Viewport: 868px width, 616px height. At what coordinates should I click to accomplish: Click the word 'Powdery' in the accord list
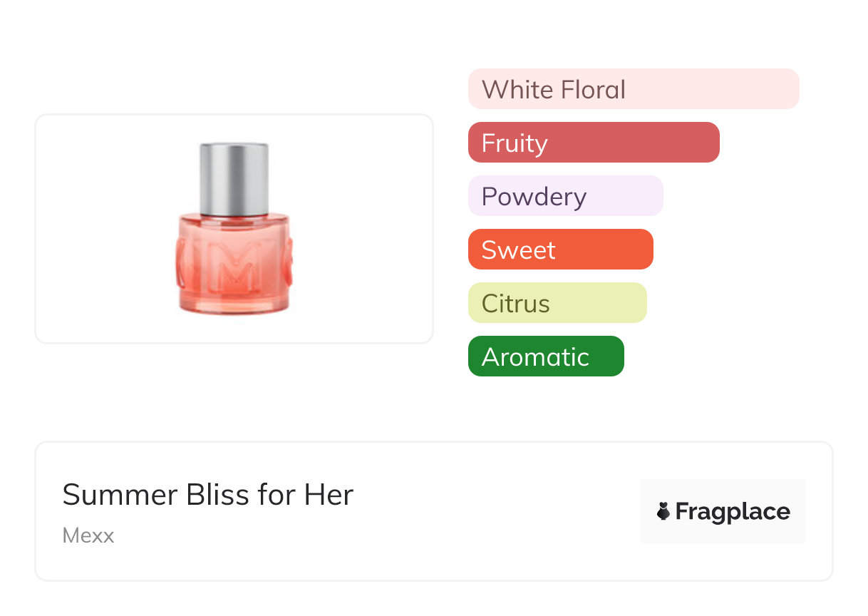point(534,197)
